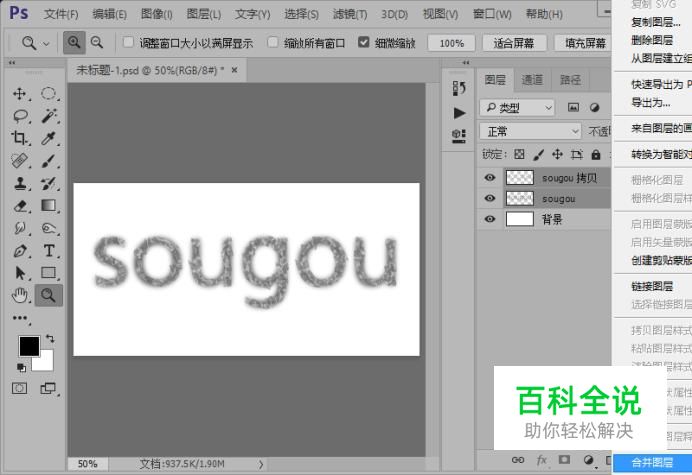
Task: Select the Blur tool
Action: click(20, 228)
